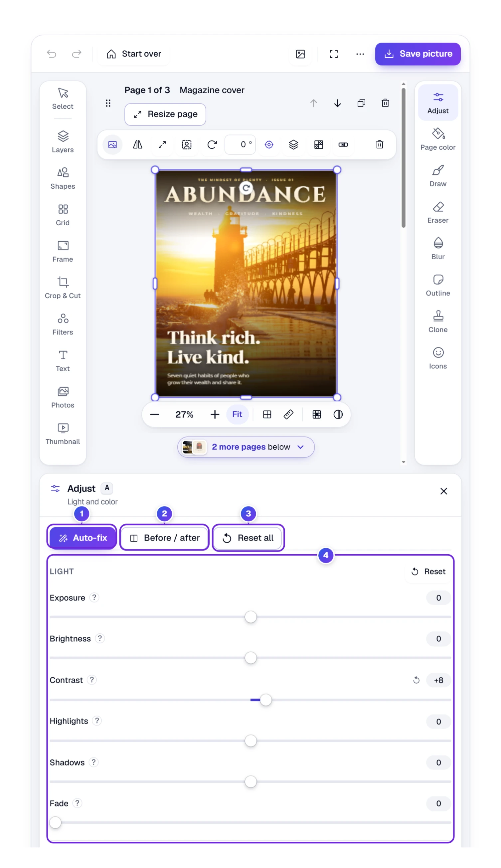This screenshot has width=501, height=868.
Task: Click the rotation angle input field
Action: click(240, 144)
